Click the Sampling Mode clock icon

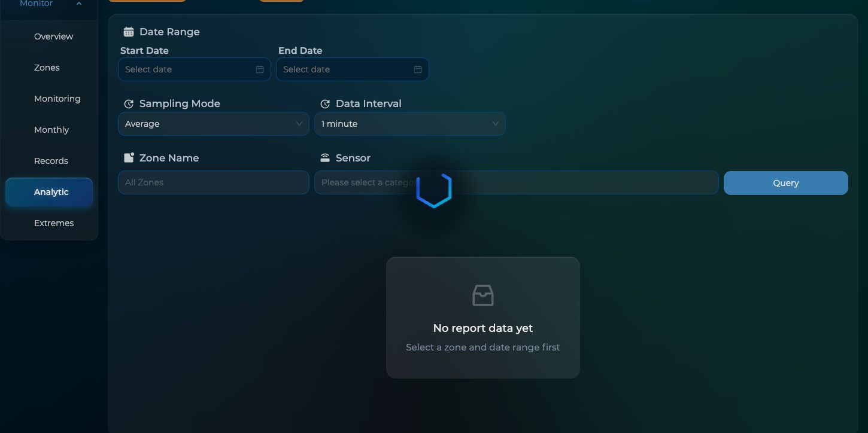click(x=129, y=104)
